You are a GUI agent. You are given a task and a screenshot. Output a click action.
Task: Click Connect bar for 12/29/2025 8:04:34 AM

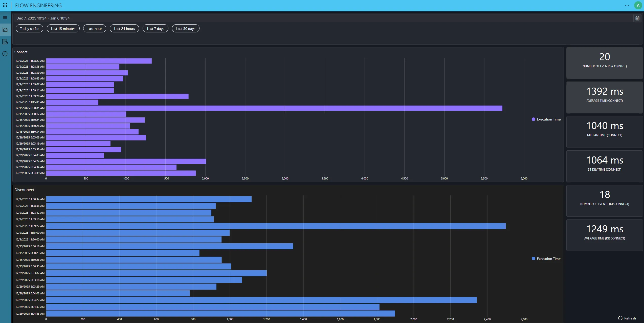click(x=111, y=167)
